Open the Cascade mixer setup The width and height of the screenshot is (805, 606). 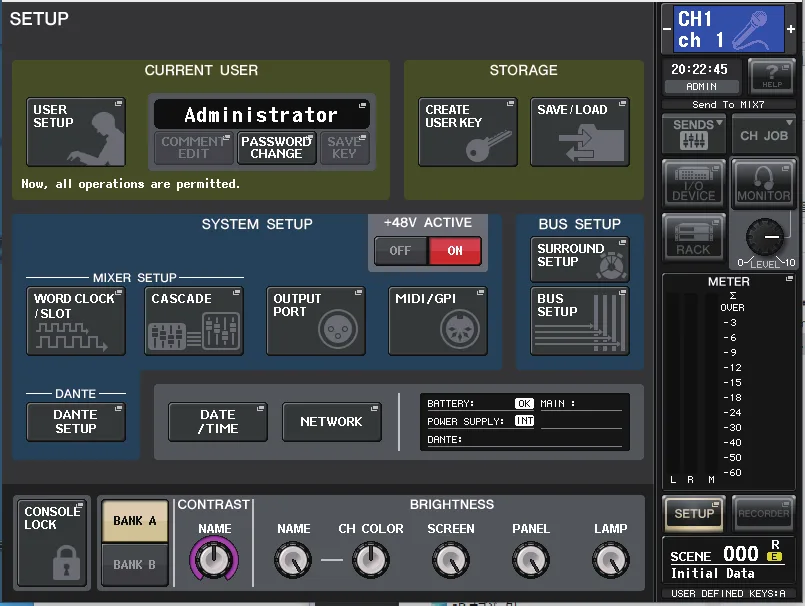coord(194,321)
